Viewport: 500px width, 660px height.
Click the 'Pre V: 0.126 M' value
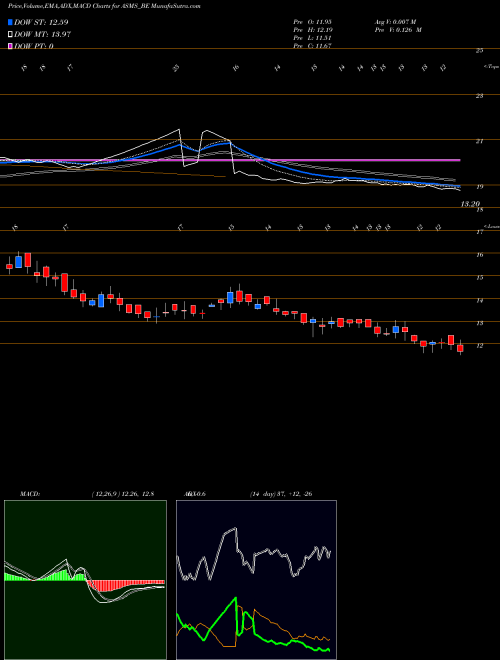(399, 30)
